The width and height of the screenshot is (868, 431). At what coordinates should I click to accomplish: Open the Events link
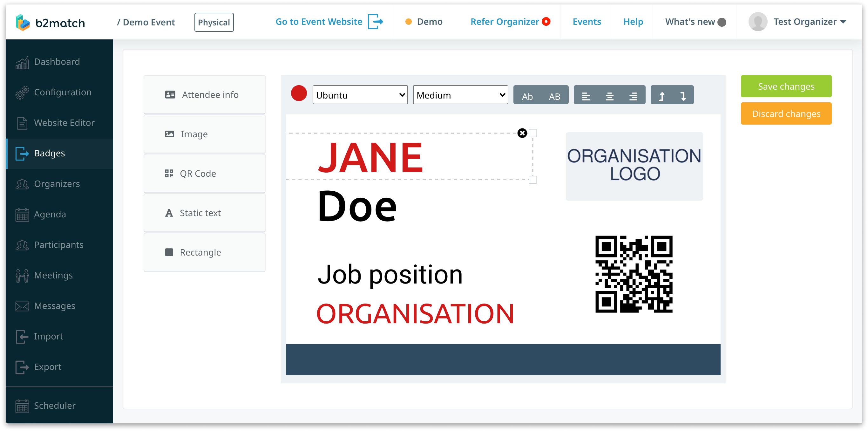(x=587, y=22)
